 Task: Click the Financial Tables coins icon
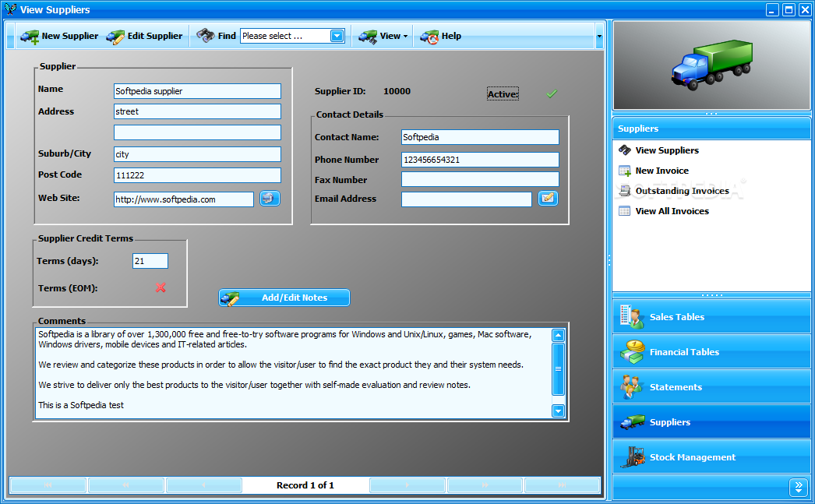pyautogui.click(x=632, y=352)
